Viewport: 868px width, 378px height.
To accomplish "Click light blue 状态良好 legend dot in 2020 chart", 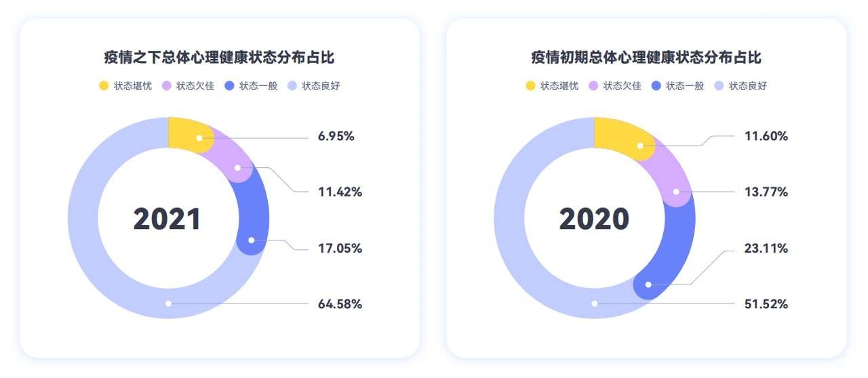I will (719, 86).
